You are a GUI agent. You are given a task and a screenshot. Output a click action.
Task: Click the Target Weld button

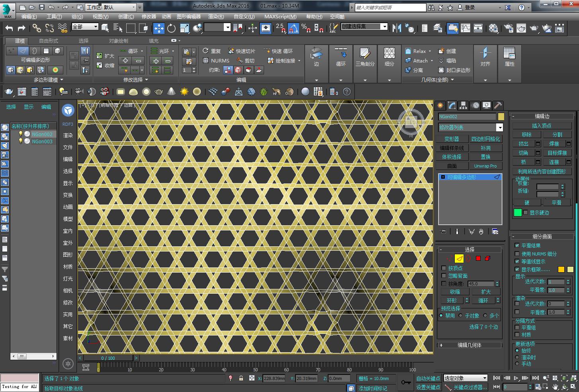pos(557,153)
